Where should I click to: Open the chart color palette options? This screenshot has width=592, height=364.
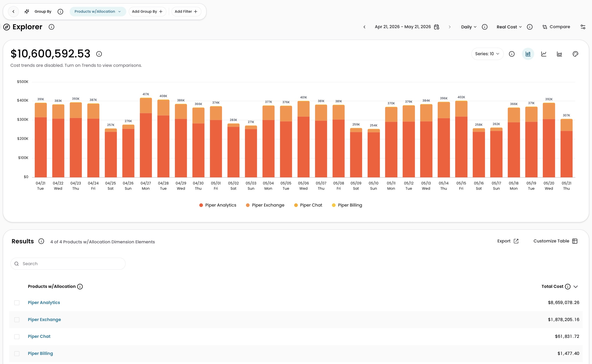pos(575,54)
